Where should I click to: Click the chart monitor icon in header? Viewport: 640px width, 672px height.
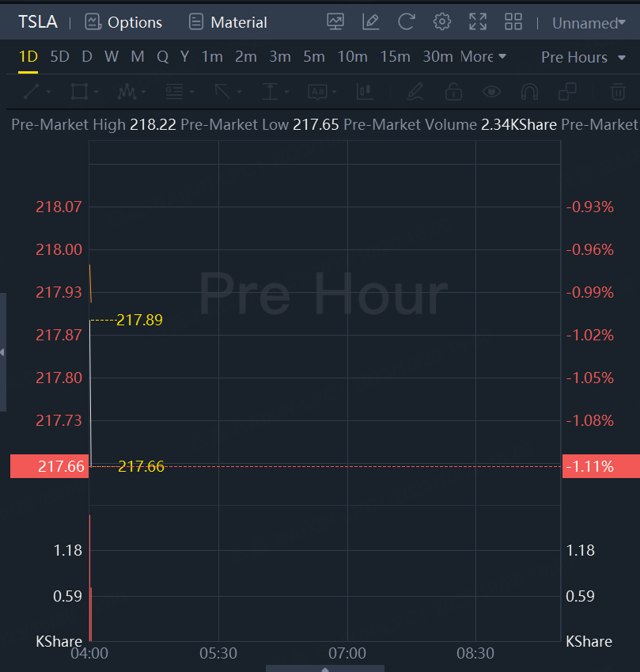coord(335,22)
